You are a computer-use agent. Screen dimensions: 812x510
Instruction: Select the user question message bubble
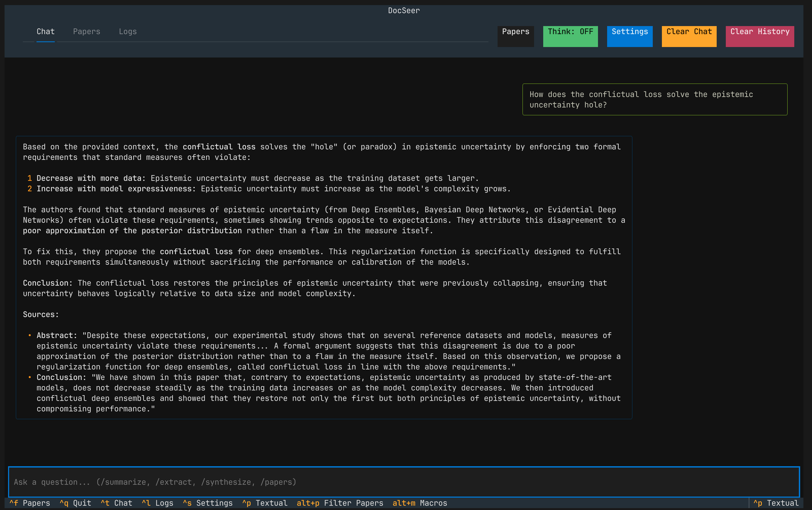(x=655, y=99)
